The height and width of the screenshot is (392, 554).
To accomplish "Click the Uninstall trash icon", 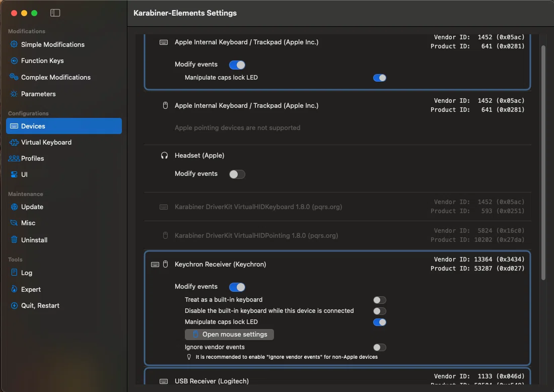I will (14, 240).
